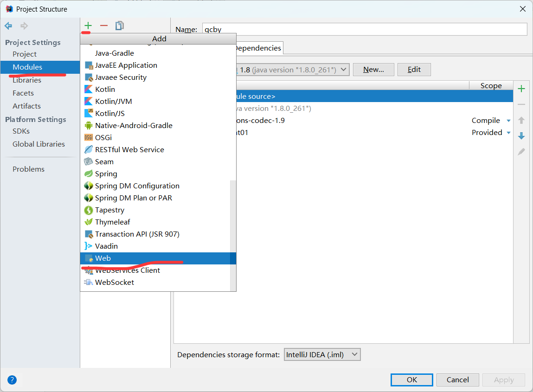533x392 pixels.
Task: Choose Vaadin from the Add list
Action: tap(155, 246)
